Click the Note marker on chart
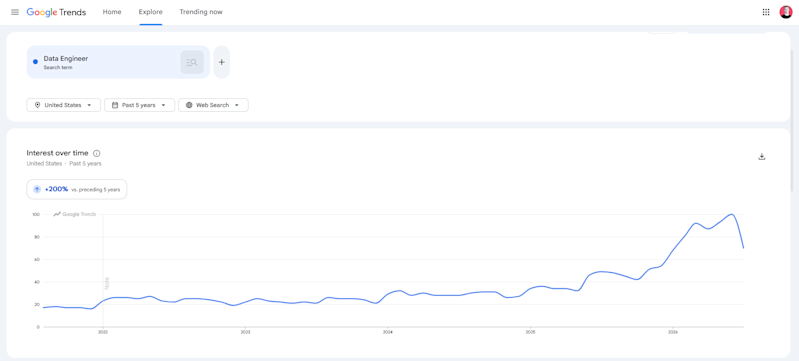Screen dimensions: 799x361 click(x=107, y=283)
